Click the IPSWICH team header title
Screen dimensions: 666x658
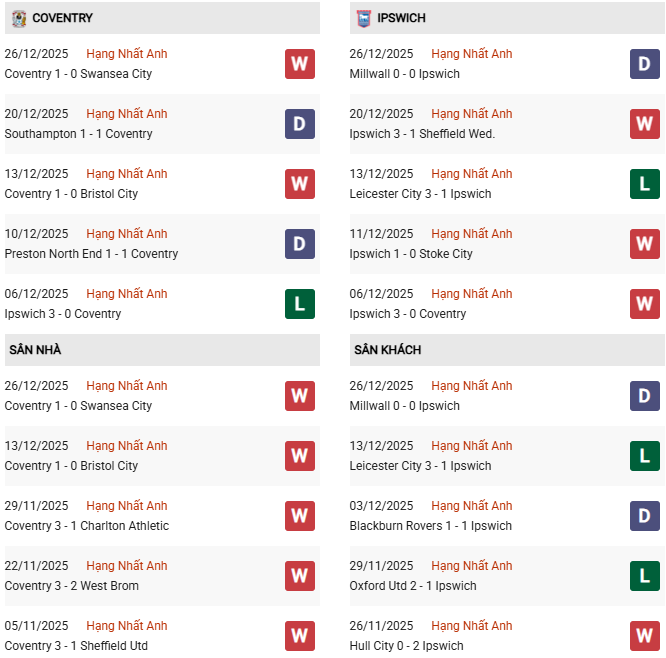coord(401,18)
